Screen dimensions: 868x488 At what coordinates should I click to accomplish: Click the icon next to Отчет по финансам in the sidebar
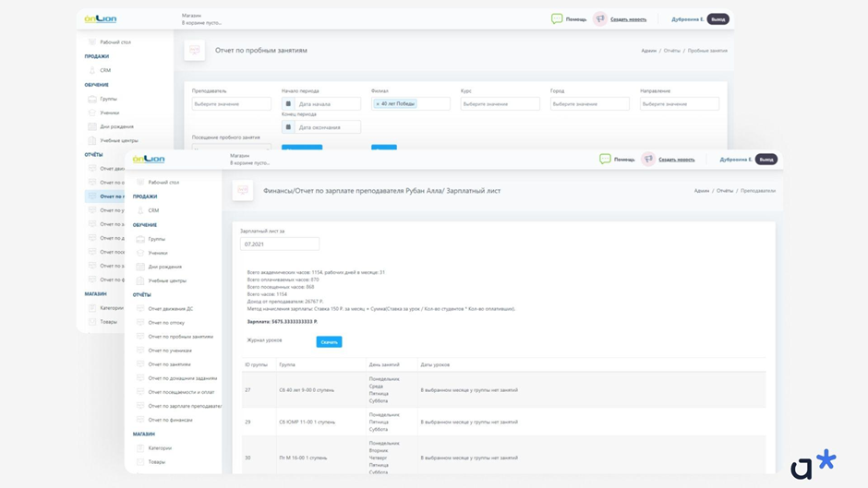[140, 420]
